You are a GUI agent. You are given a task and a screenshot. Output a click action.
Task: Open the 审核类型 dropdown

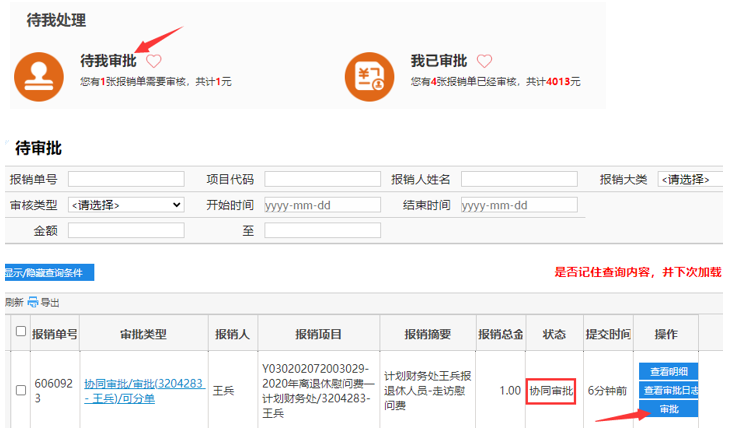pos(126,205)
